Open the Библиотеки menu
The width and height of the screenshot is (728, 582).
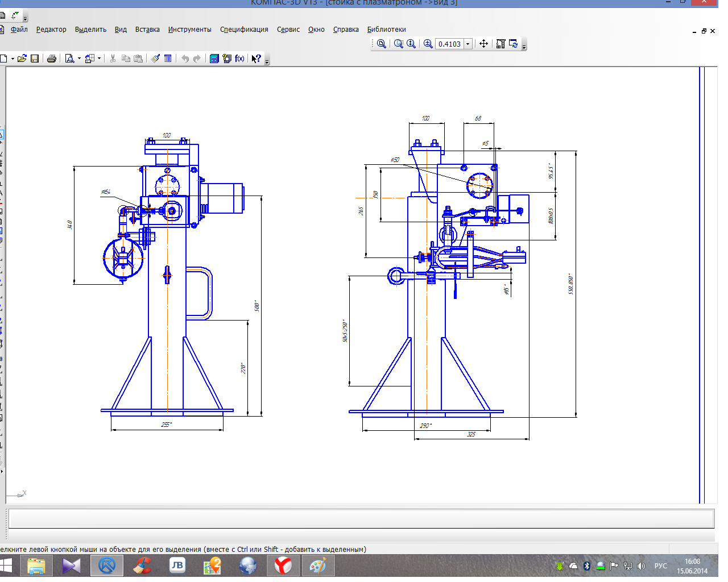[x=386, y=30]
